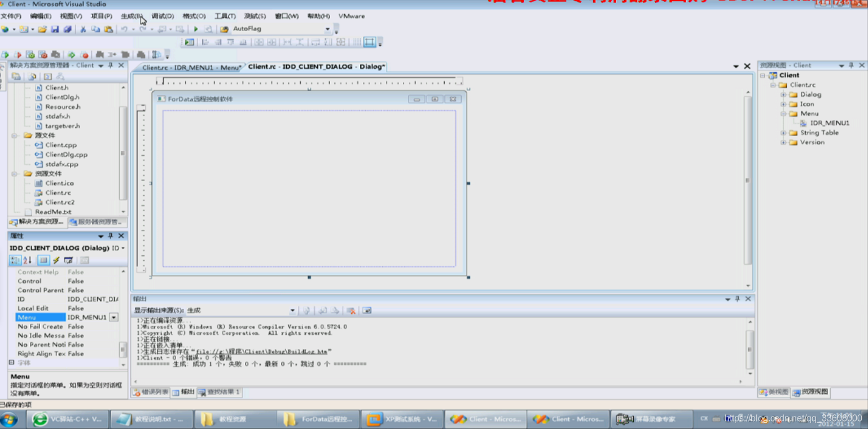This screenshot has width=868, height=429.
Task: Open the 生成(B) build menu
Action: click(x=132, y=16)
